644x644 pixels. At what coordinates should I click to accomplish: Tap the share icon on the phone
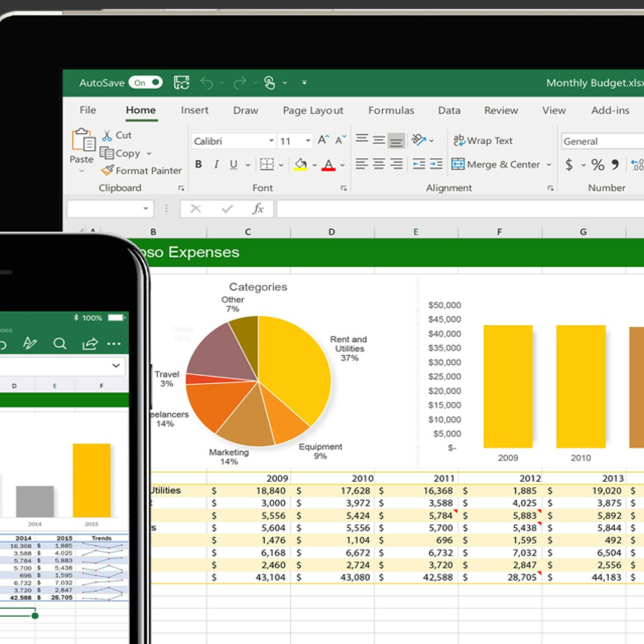(x=90, y=343)
